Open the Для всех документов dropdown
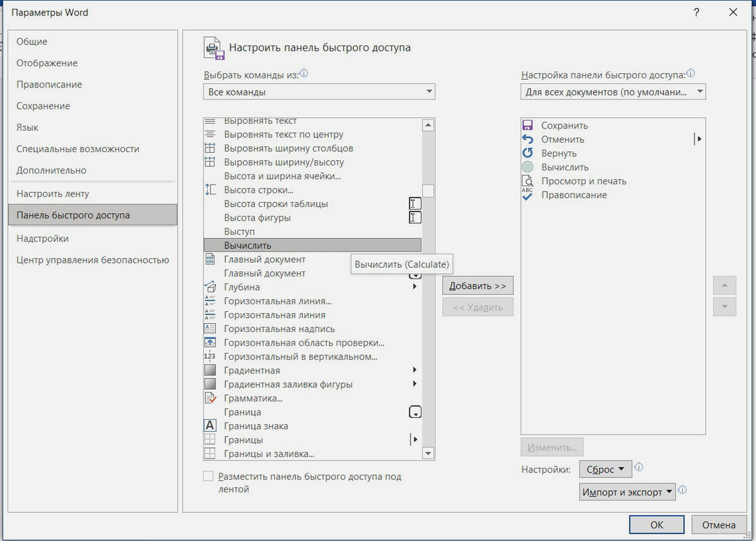 613,92
